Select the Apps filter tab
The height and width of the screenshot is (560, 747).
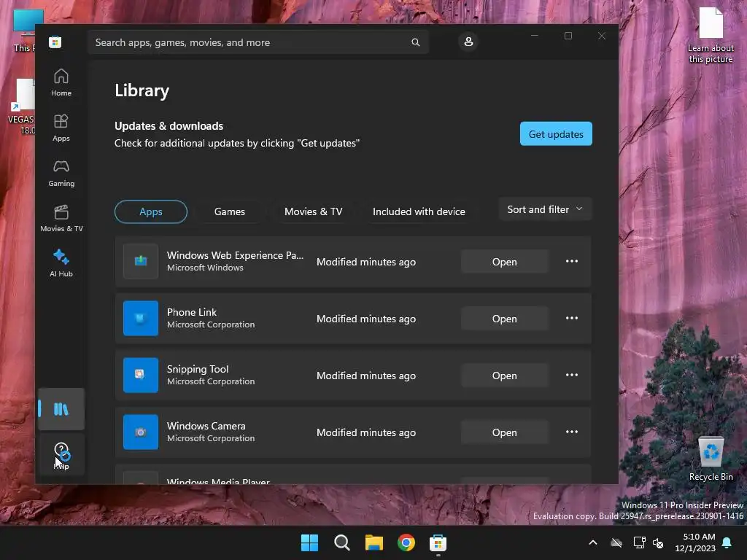151,211
